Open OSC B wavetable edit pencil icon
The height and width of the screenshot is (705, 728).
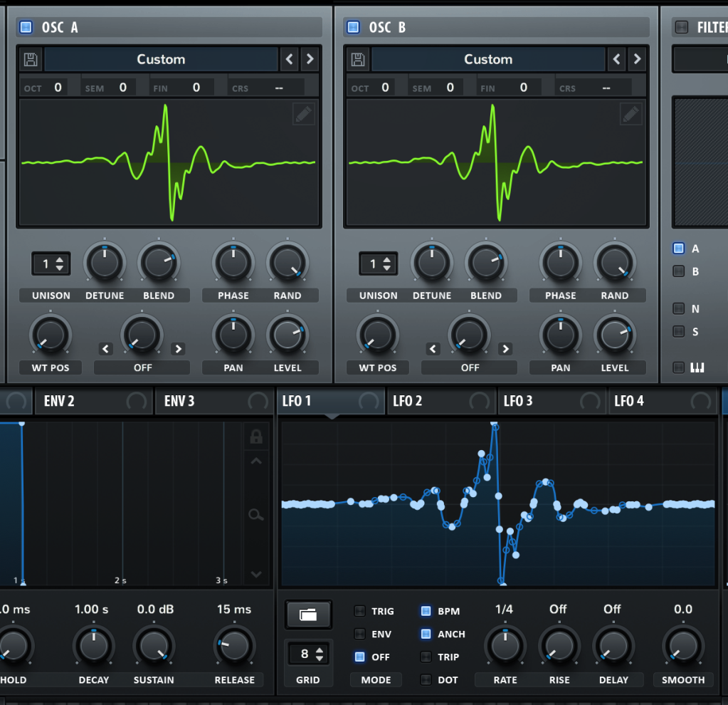(x=631, y=114)
